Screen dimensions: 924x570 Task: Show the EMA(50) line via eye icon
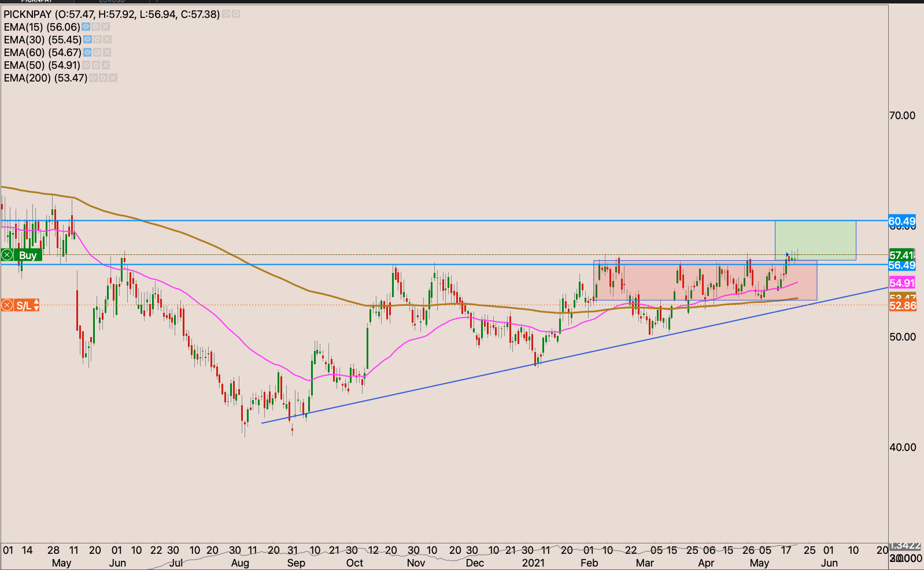point(86,65)
